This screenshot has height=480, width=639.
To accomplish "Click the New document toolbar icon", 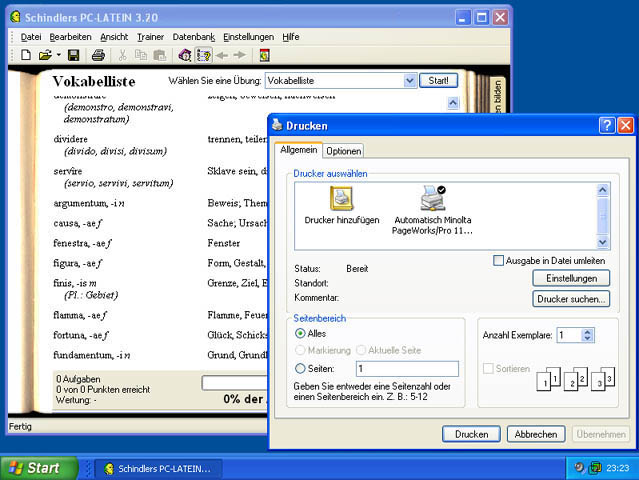I will tap(26, 55).
